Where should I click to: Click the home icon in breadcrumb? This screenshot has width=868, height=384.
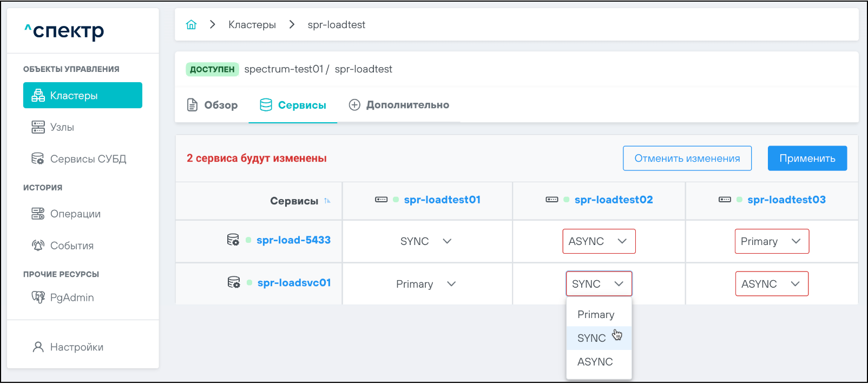191,25
